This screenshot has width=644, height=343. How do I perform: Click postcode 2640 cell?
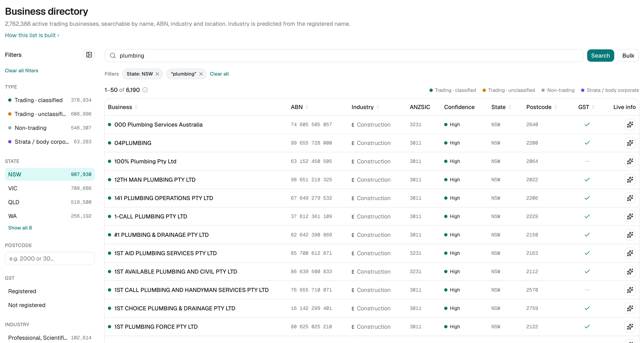[x=532, y=124]
